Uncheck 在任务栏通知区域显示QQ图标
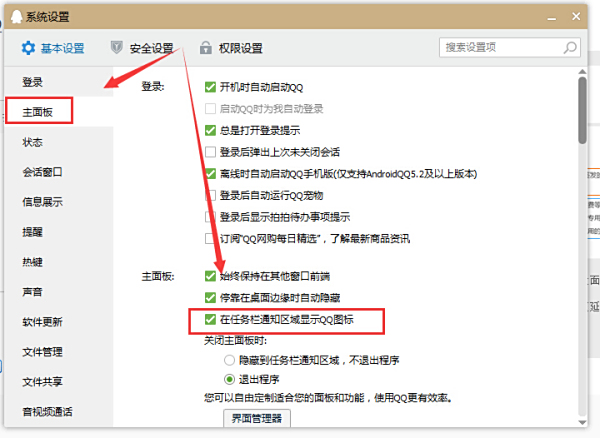600x438 pixels. pyautogui.click(x=210, y=319)
